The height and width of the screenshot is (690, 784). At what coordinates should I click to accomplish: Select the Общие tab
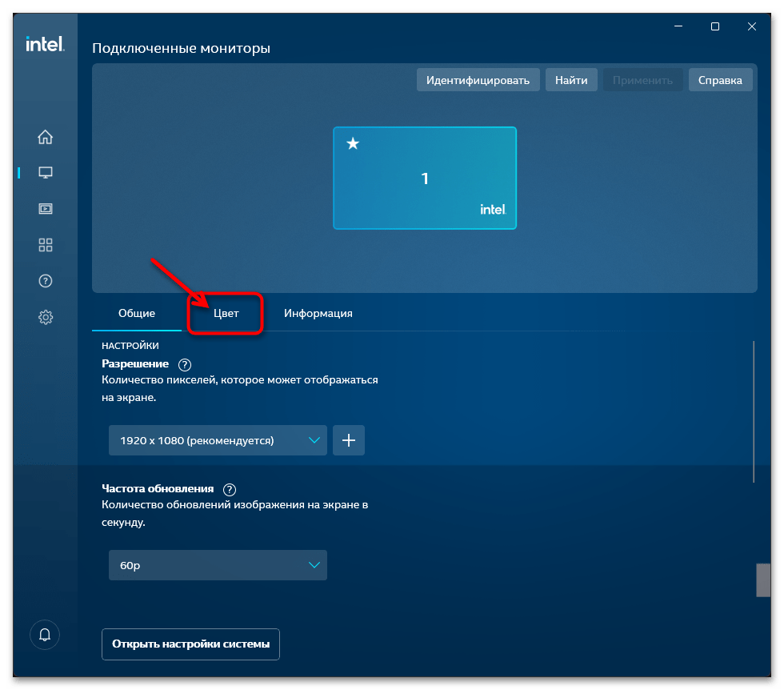coord(137,313)
